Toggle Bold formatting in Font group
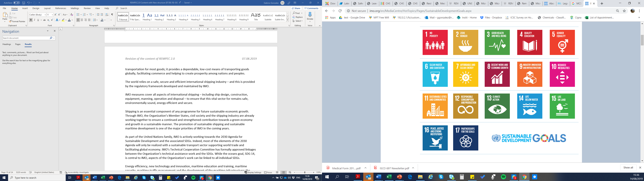The width and height of the screenshot is (644, 181). [31, 20]
